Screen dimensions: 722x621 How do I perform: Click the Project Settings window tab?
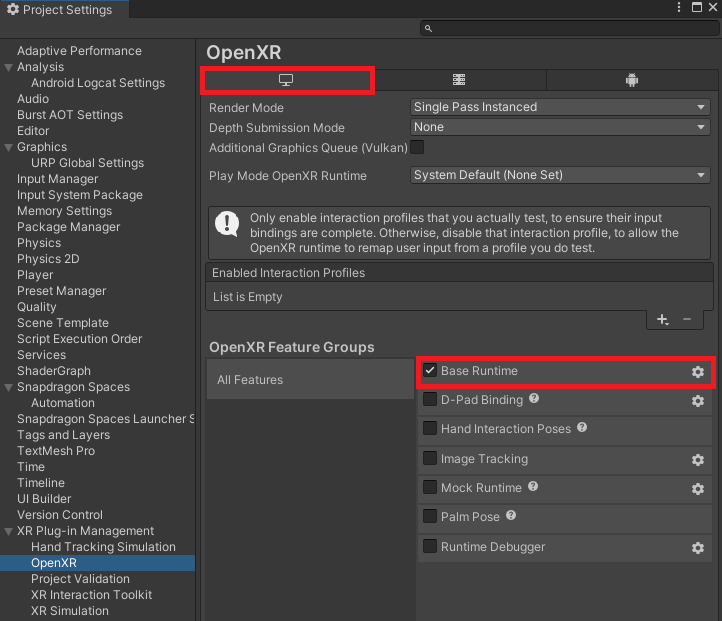pyautogui.click(x=64, y=9)
